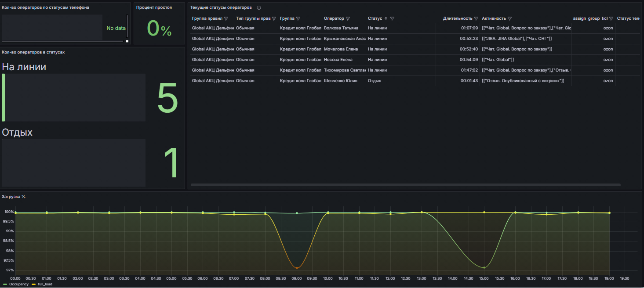Open filter for Тип группы прав column
Viewport: 644px width, 288px height.
click(274, 18)
